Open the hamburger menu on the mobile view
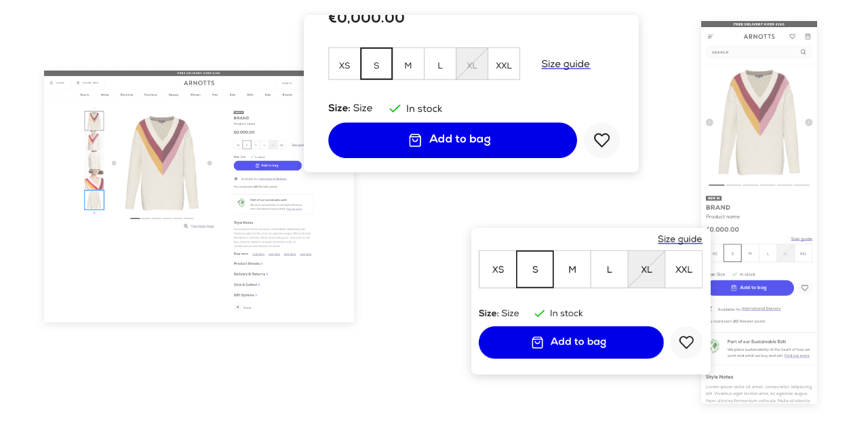Image resolution: width=868 pixels, height=424 pixels. (x=710, y=36)
